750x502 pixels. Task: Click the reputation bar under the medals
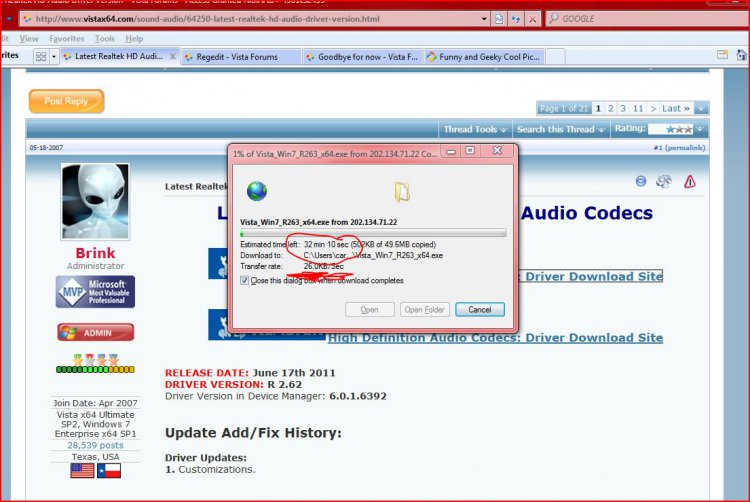pyautogui.click(x=95, y=370)
